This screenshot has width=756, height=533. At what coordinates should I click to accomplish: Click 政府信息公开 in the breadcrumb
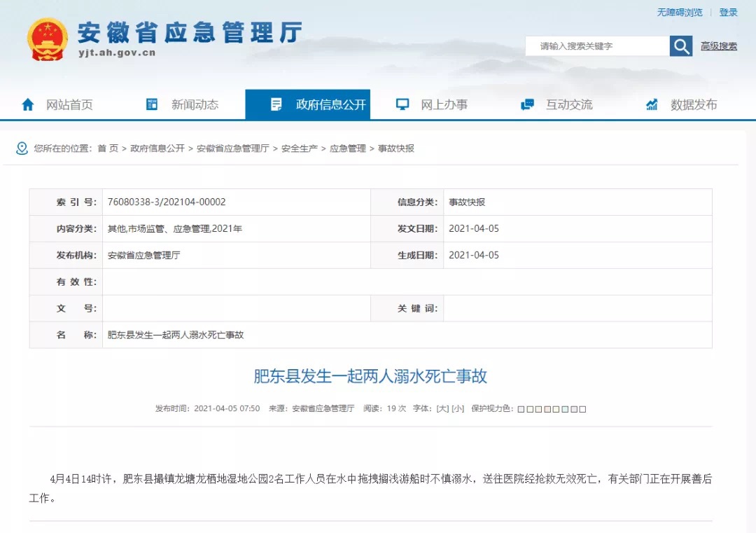click(157, 148)
